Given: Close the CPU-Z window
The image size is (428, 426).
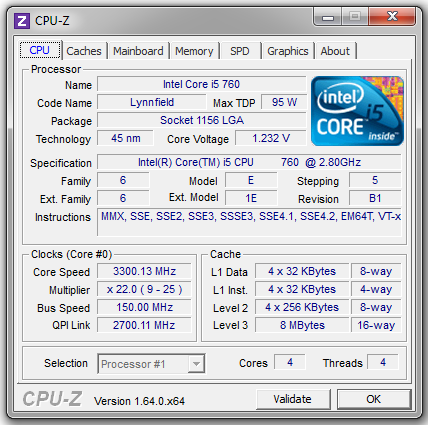Looking at the screenshot, I should (392, 17).
